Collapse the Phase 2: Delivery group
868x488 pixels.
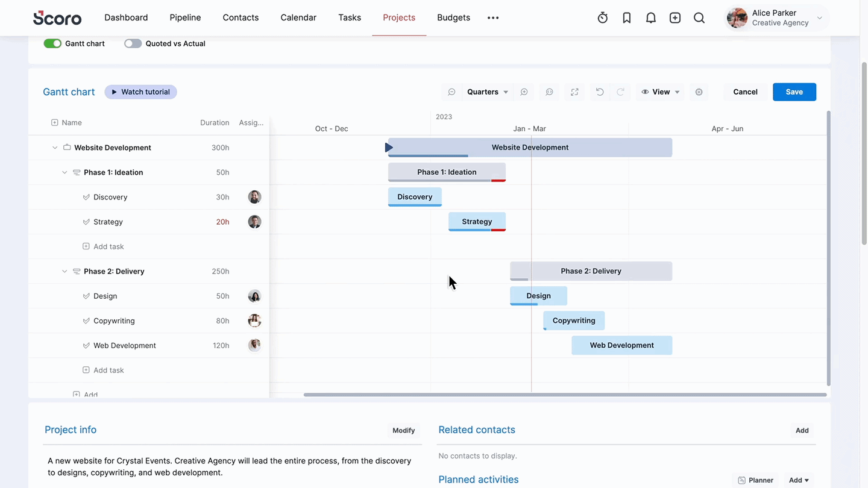tap(64, 271)
